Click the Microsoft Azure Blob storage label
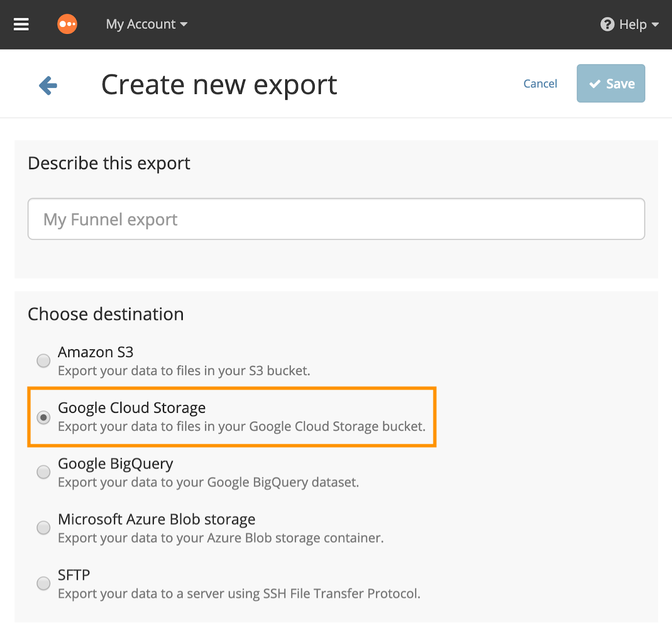 pyautogui.click(x=157, y=520)
